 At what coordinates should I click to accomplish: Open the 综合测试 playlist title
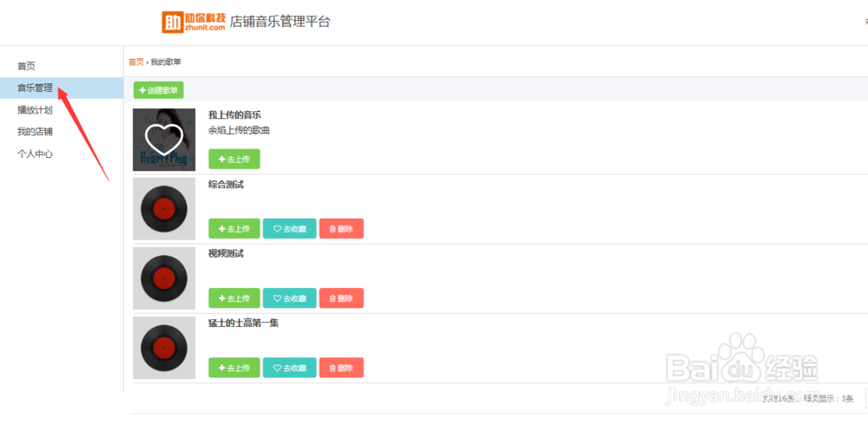pyautogui.click(x=226, y=184)
